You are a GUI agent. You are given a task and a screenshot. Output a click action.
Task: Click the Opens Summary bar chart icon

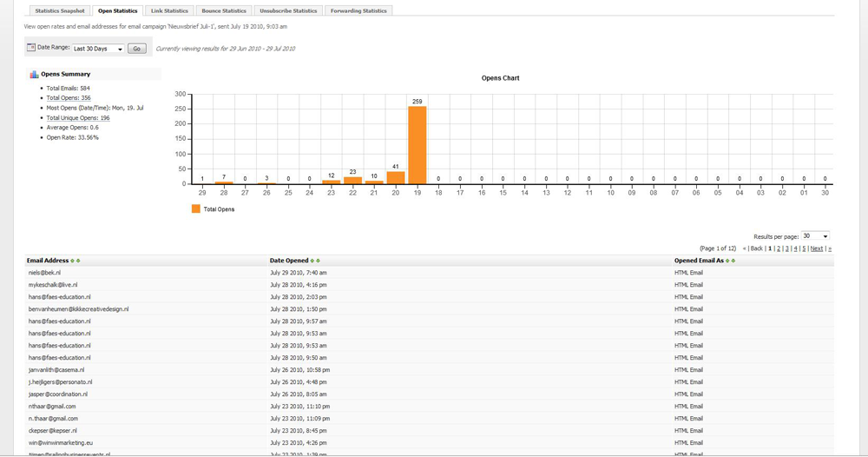34,75
